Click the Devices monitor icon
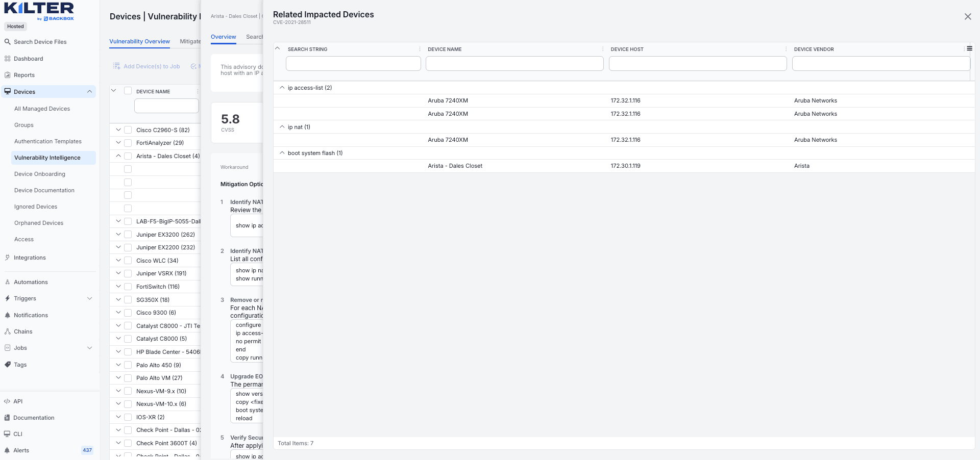 point(7,92)
